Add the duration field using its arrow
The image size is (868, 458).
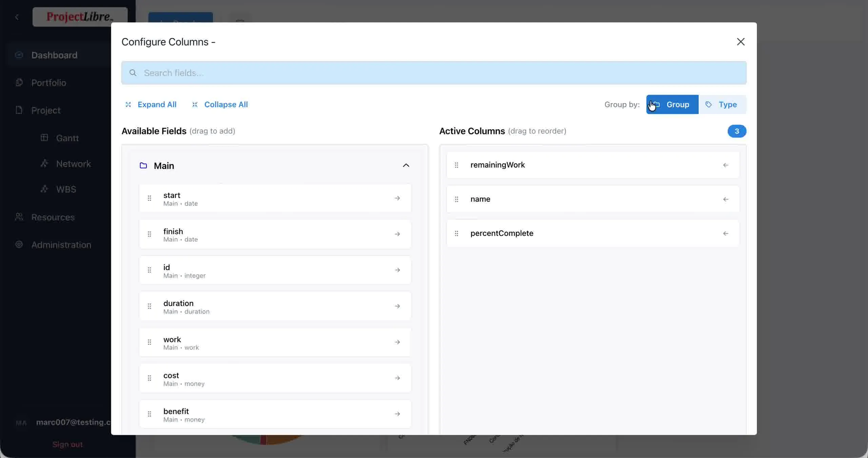397,306
